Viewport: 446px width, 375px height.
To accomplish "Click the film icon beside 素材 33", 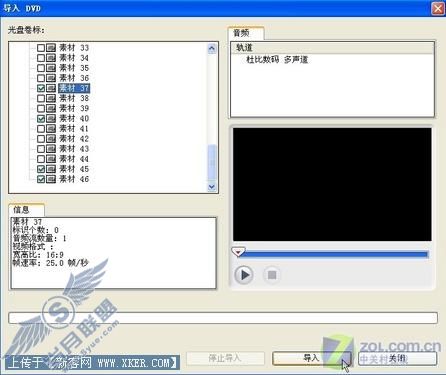I will (x=51, y=48).
